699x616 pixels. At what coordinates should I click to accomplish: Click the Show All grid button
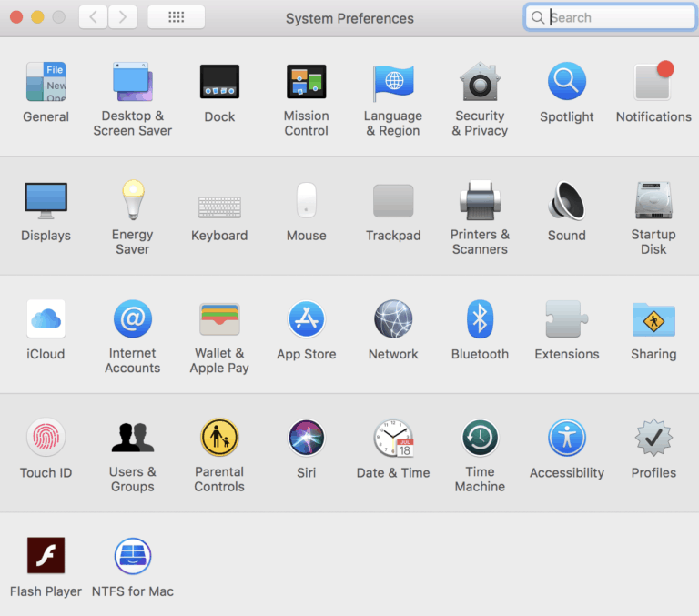coord(176,17)
